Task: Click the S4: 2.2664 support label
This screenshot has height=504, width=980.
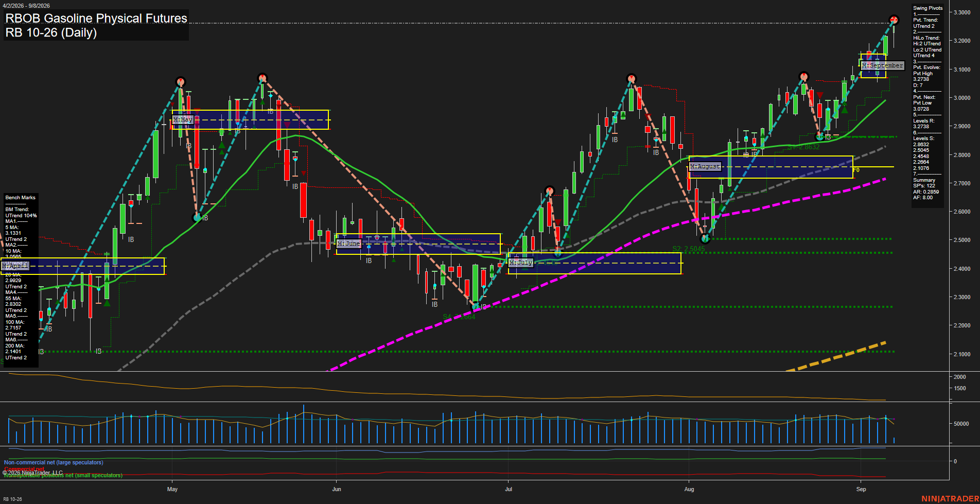Action: click(x=459, y=317)
